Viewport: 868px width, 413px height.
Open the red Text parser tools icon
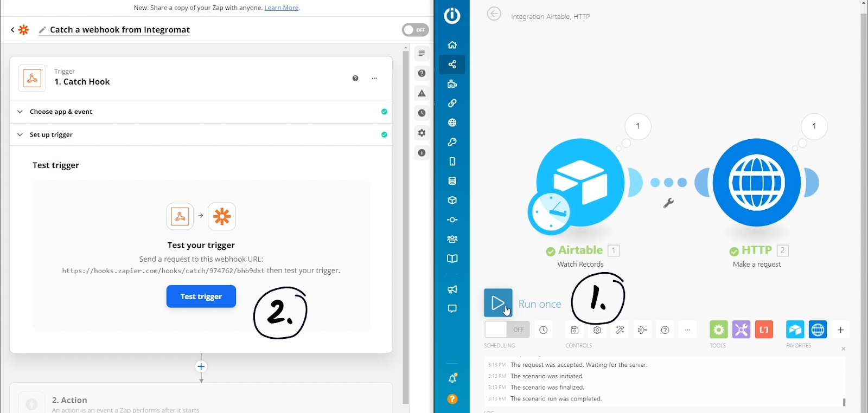click(764, 330)
